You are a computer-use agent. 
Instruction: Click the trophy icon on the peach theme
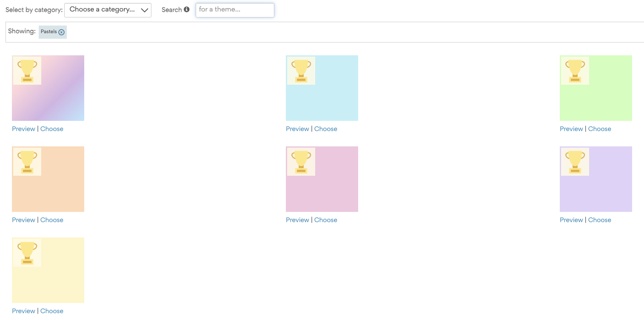pos(27,162)
